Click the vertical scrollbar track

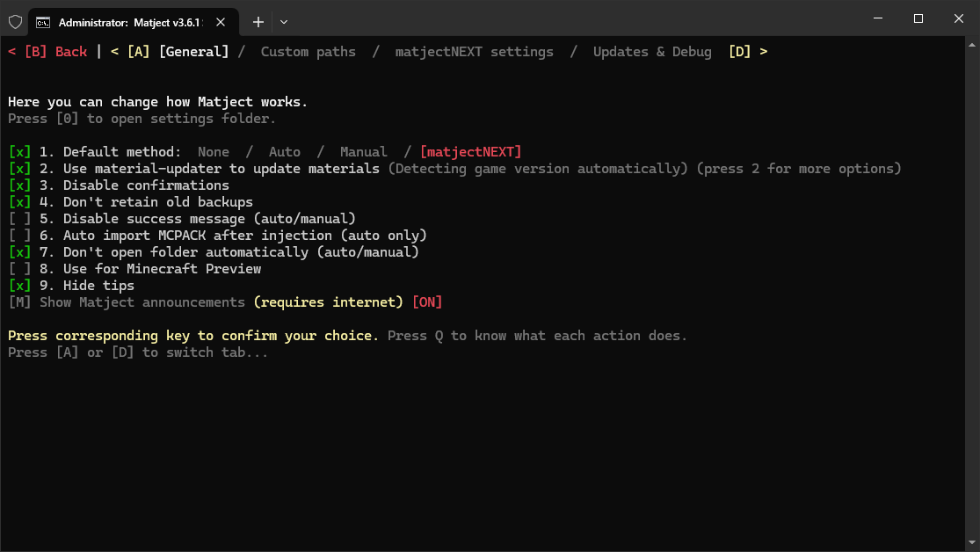pos(972,294)
